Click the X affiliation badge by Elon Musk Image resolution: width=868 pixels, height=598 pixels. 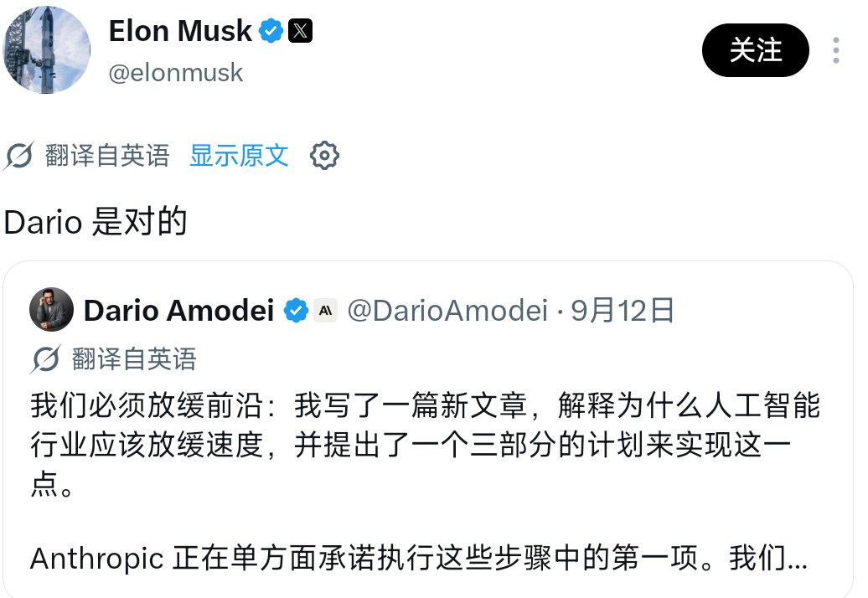pos(300,31)
